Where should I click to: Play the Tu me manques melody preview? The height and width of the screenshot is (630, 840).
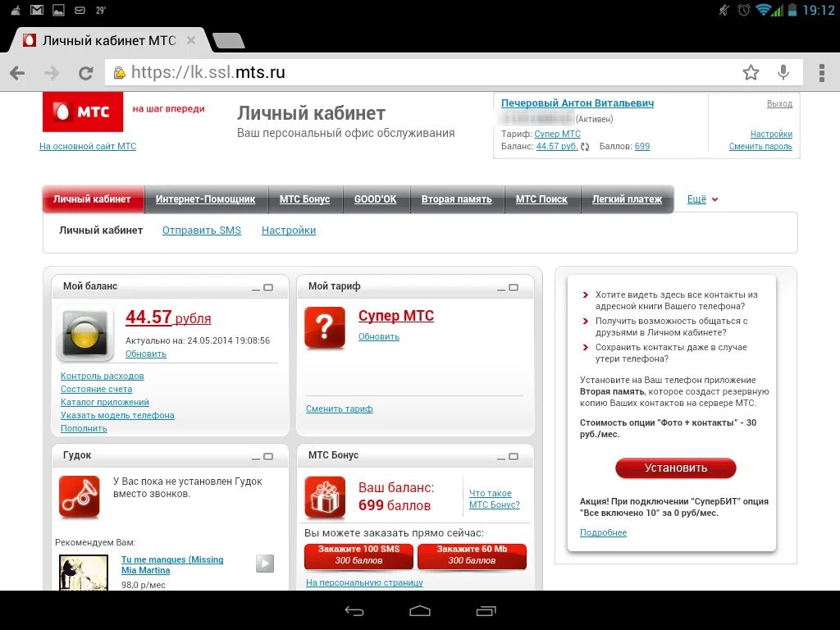[x=265, y=563]
